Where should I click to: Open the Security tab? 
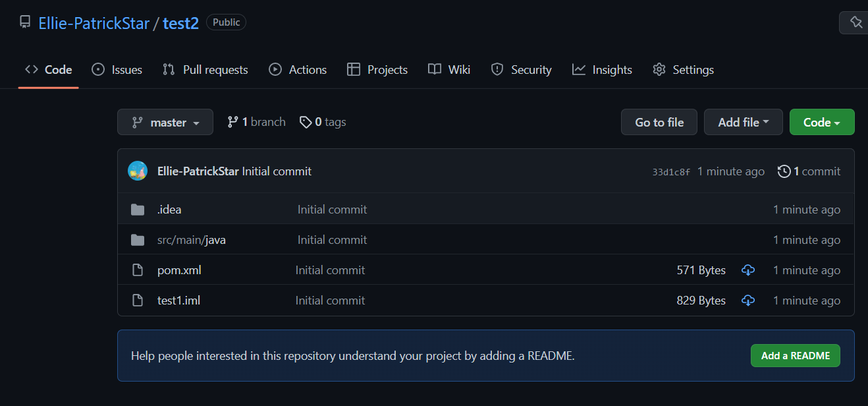tap(522, 69)
